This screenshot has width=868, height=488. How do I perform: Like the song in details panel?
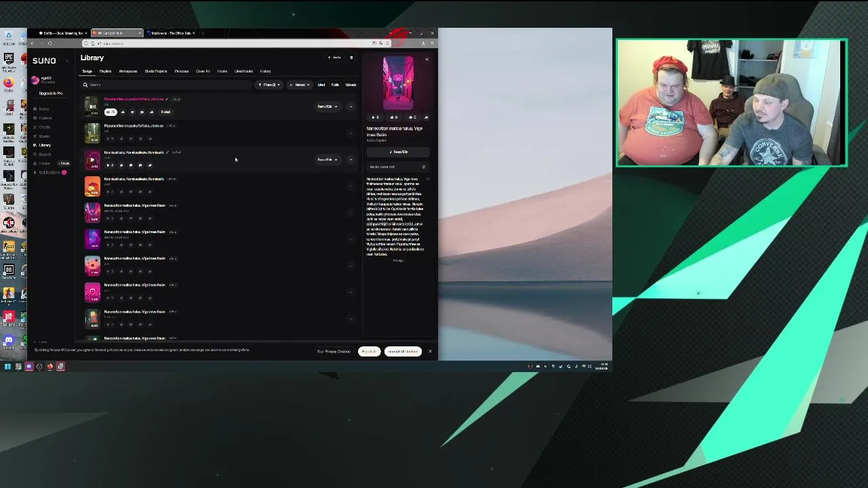[x=394, y=117]
